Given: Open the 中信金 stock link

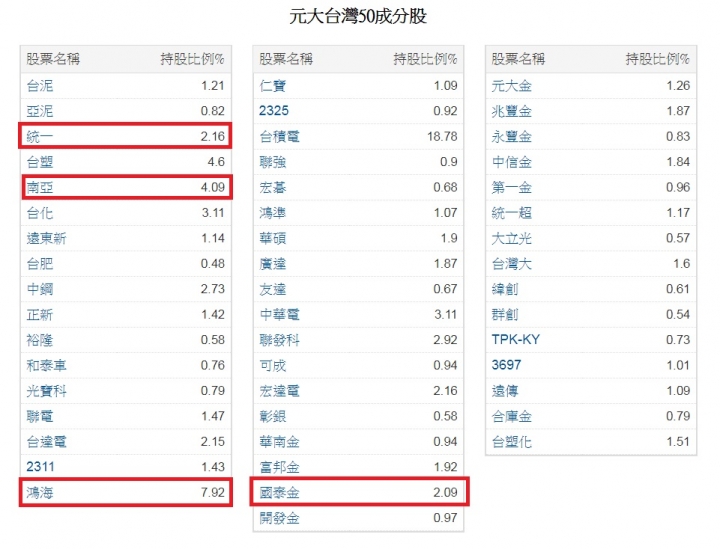Looking at the screenshot, I should point(512,162).
